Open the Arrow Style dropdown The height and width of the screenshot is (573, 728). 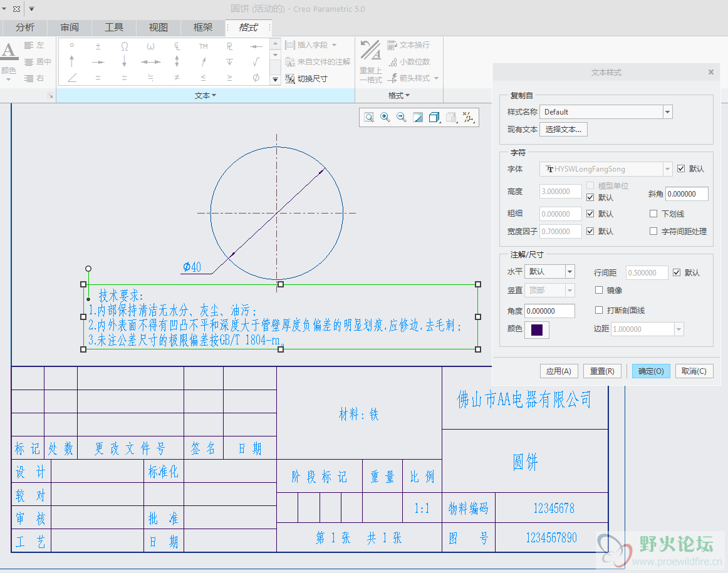point(437,78)
